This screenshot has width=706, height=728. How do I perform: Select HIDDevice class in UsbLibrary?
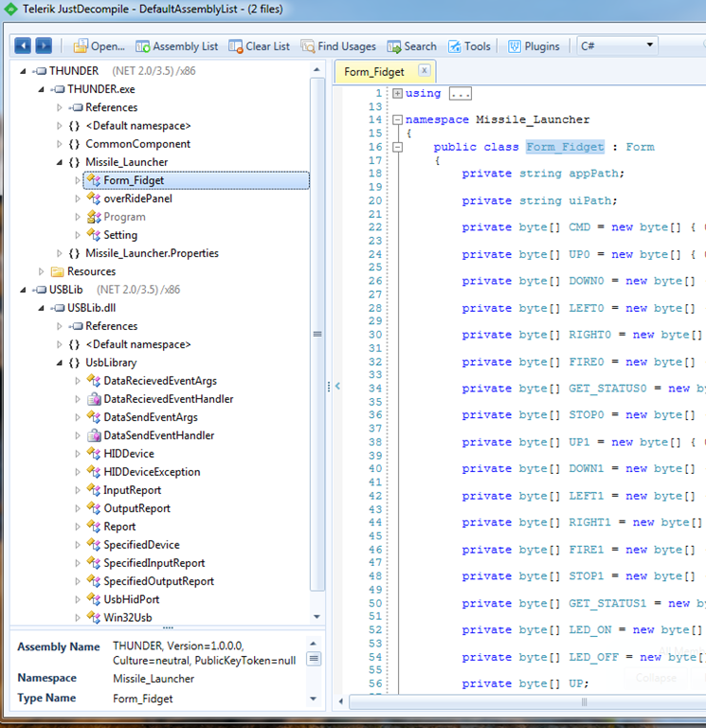pos(129,453)
